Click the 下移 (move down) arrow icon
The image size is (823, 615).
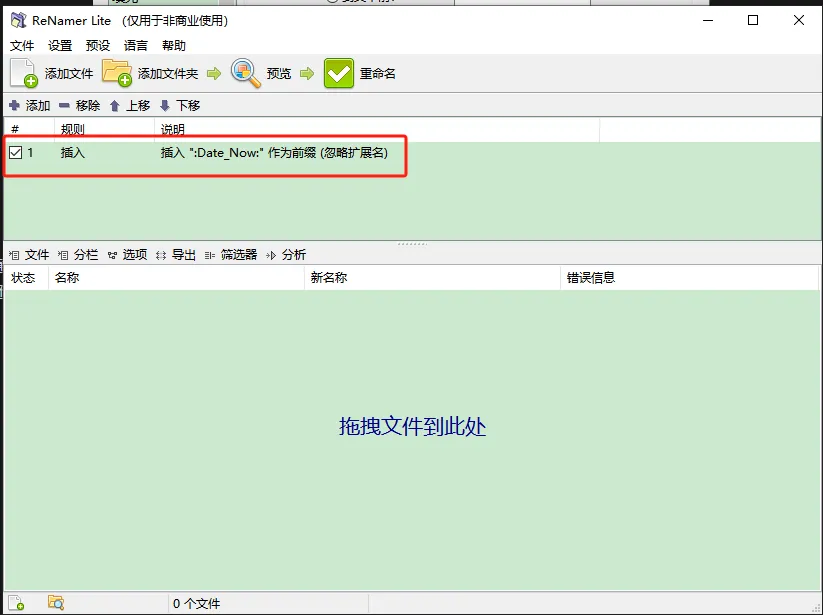click(x=165, y=106)
